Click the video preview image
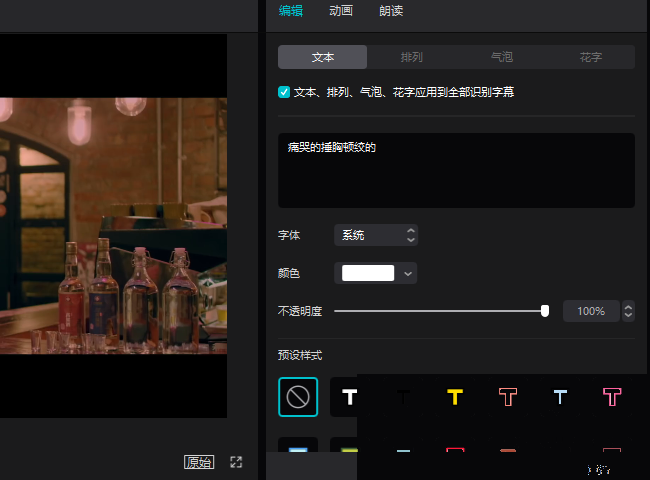This screenshot has height=480, width=650. [x=113, y=226]
